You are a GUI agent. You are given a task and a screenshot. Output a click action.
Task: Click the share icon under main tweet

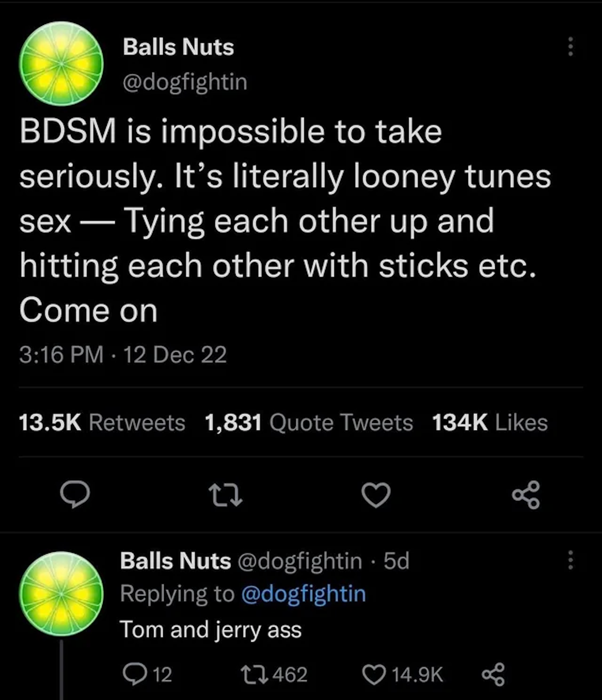point(526,495)
